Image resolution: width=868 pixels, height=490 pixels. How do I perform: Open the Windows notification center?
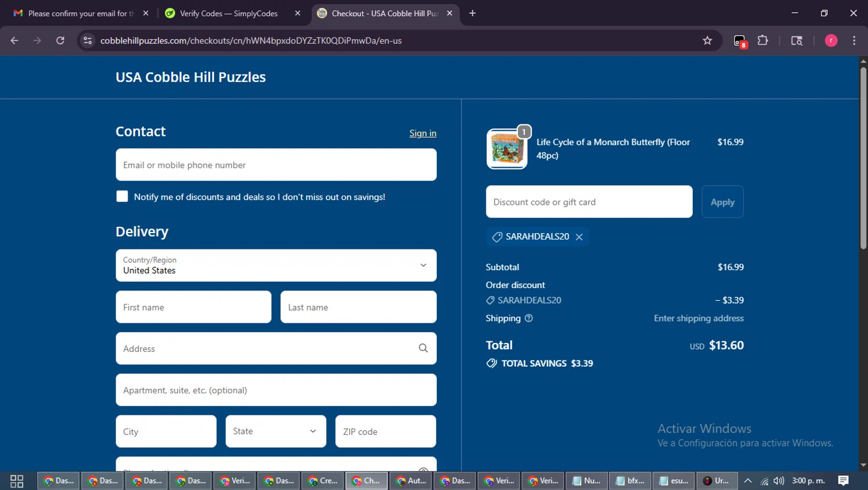coord(843,481)
